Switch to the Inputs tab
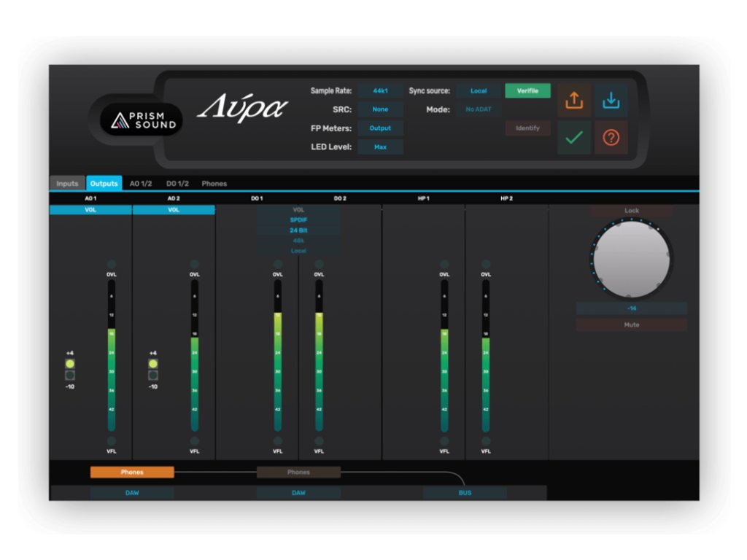Image resolution: width=747 pixels, height=560 pixels. (x=67, y=183)
